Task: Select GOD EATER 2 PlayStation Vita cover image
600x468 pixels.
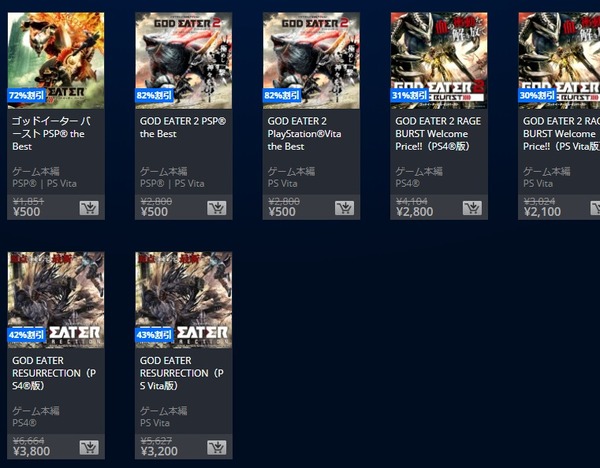Action: coord(311,60)
